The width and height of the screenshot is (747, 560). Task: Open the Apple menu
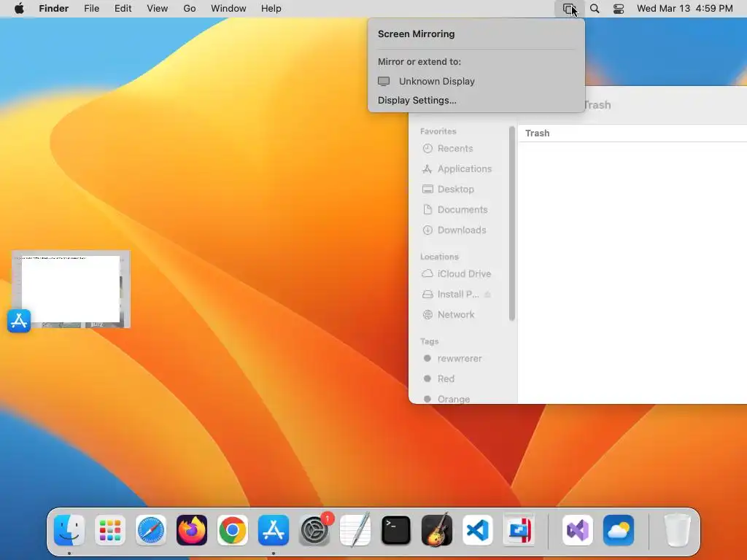pyautogui.click(x=19, y=9)
